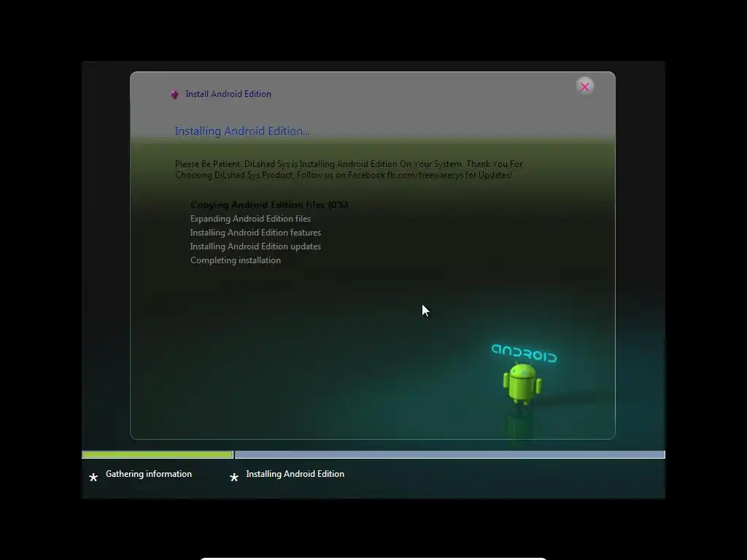The height and width of the screenshot is (560, 747).
Task: Close the Install Android Edition dialog
Action: click(584, 87)
